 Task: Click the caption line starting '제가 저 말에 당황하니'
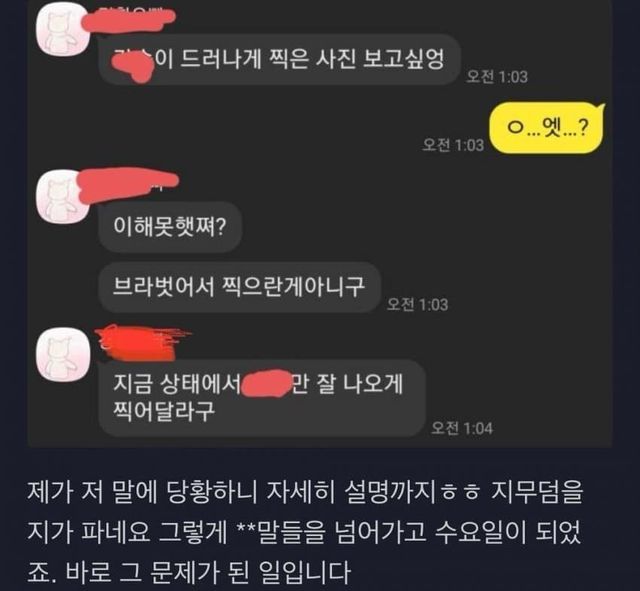(x=304, y=493)
